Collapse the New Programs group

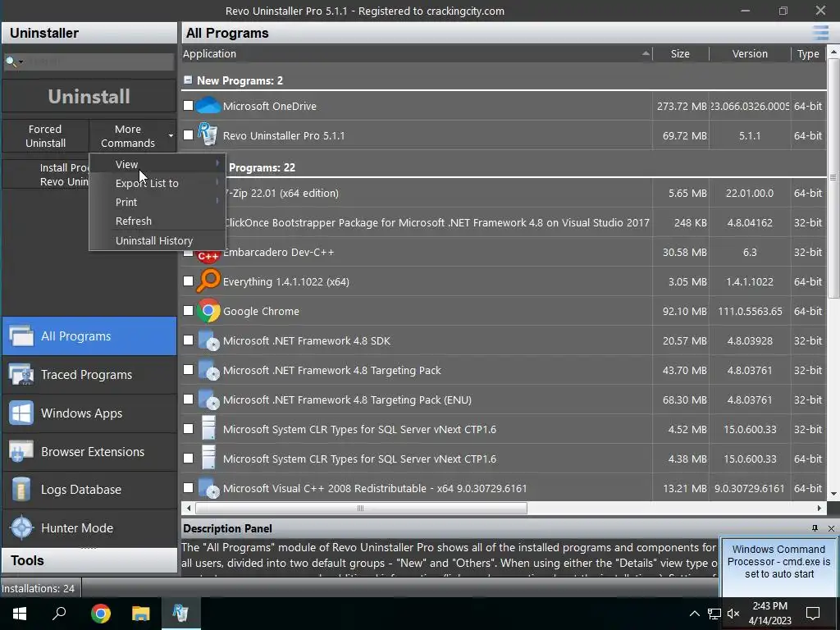tap(188, 80)
